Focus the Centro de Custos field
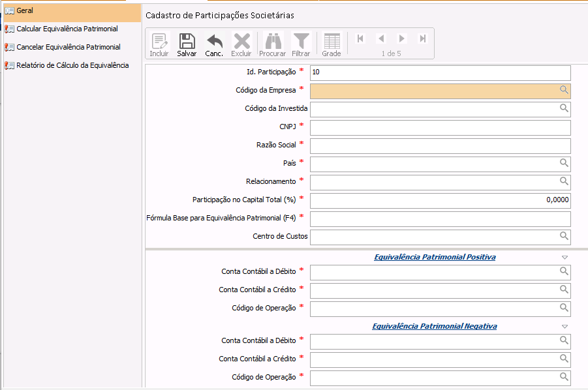This screenshot has height=390, width=588. coord(441,237)
